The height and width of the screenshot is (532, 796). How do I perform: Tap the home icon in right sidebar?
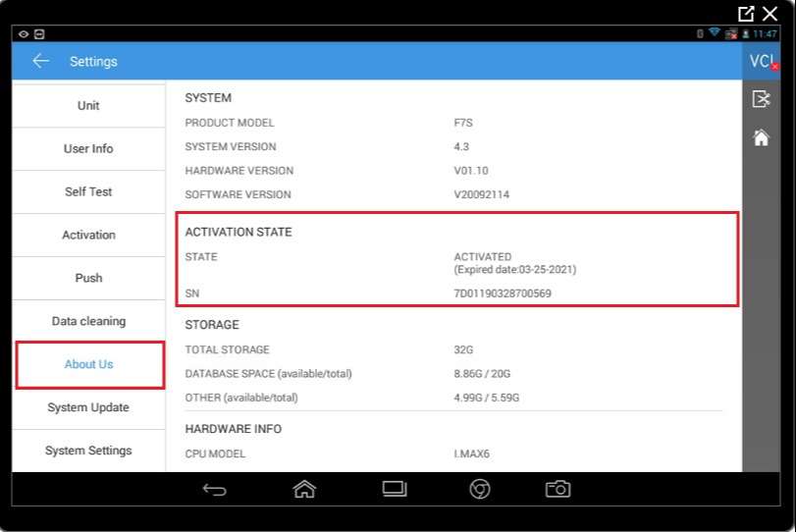(761, 137)
